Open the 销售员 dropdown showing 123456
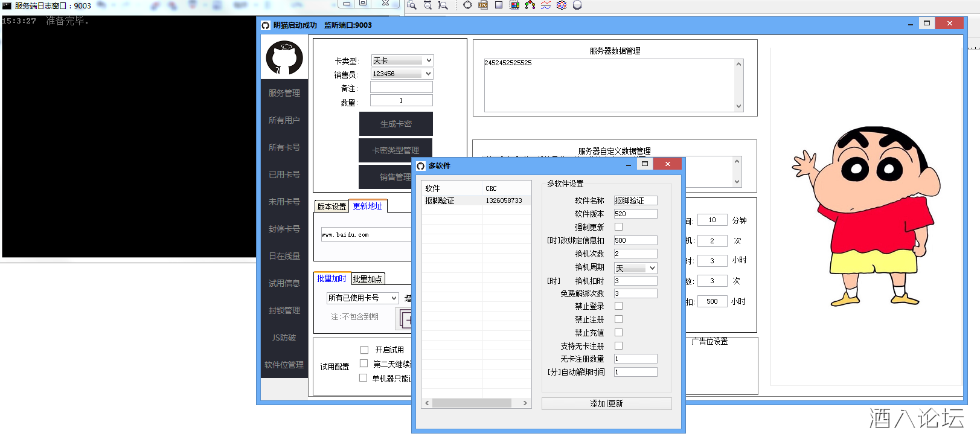The width and height of the screenshot is (980, 445). point(402,74)
